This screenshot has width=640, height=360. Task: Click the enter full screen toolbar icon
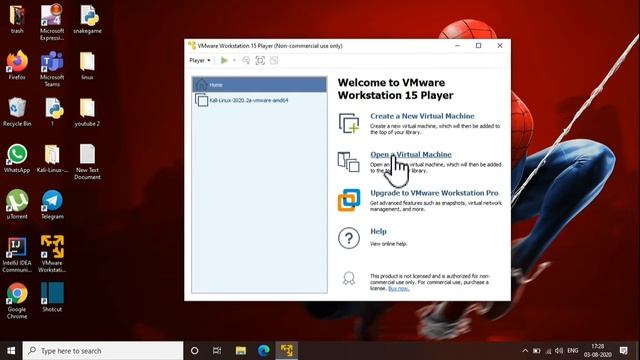coord(260,60)
